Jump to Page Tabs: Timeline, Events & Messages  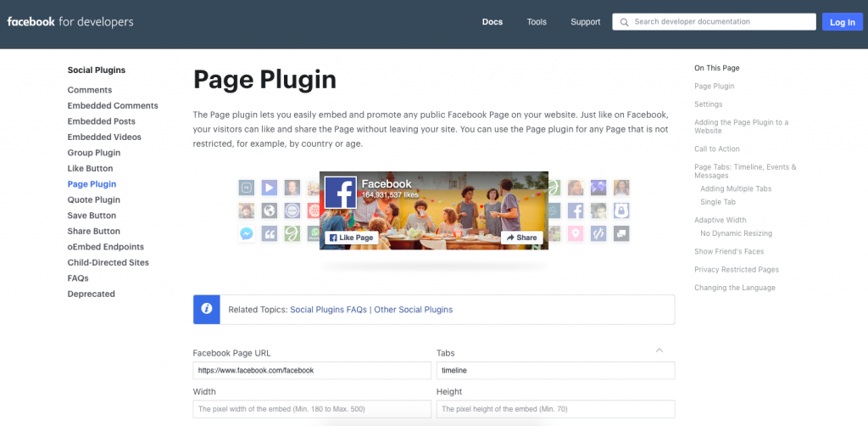(x=745, y=171)
